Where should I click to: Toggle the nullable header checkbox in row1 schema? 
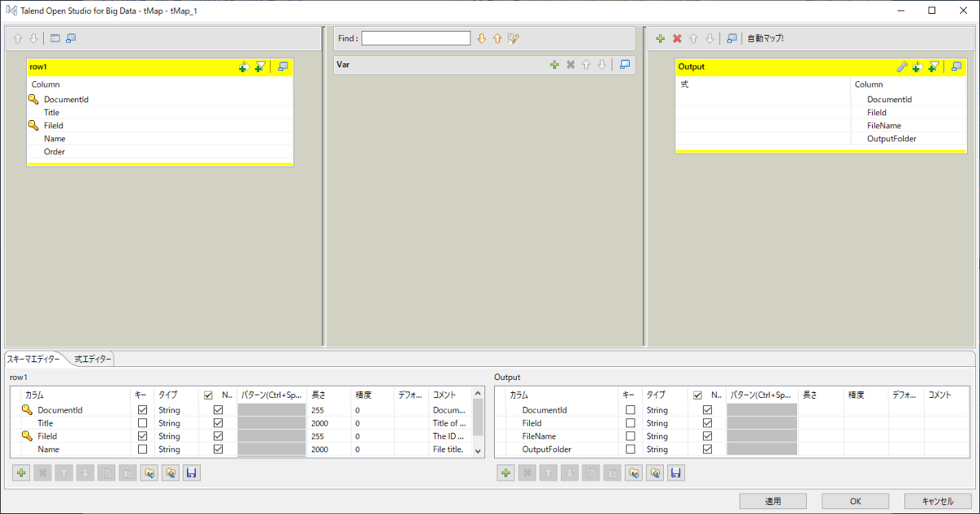[x=208, y=395]
